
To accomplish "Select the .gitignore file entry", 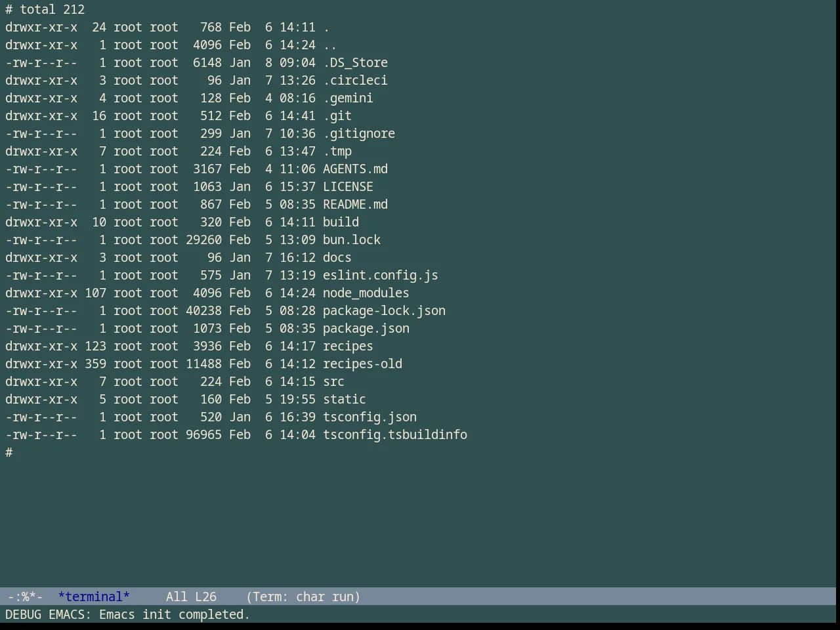I will [359, 133].
